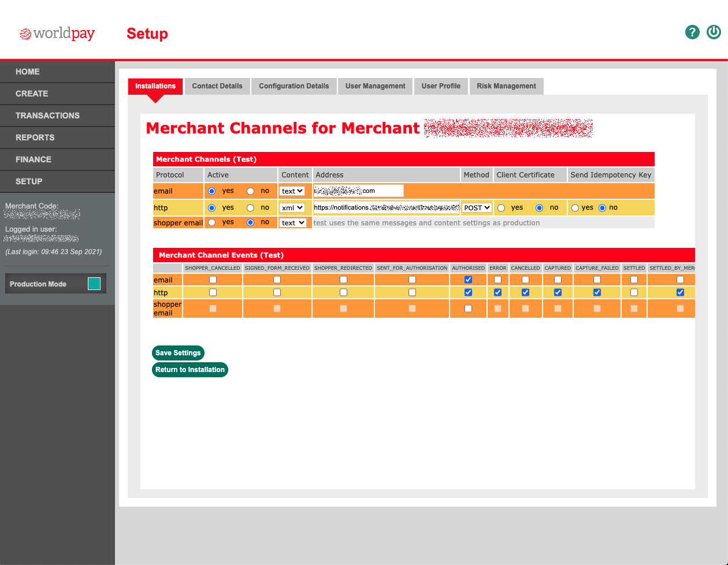Select yes for Send Idempotency Key
The height and width of the screenshot is (565, 728).
(575, 207)
